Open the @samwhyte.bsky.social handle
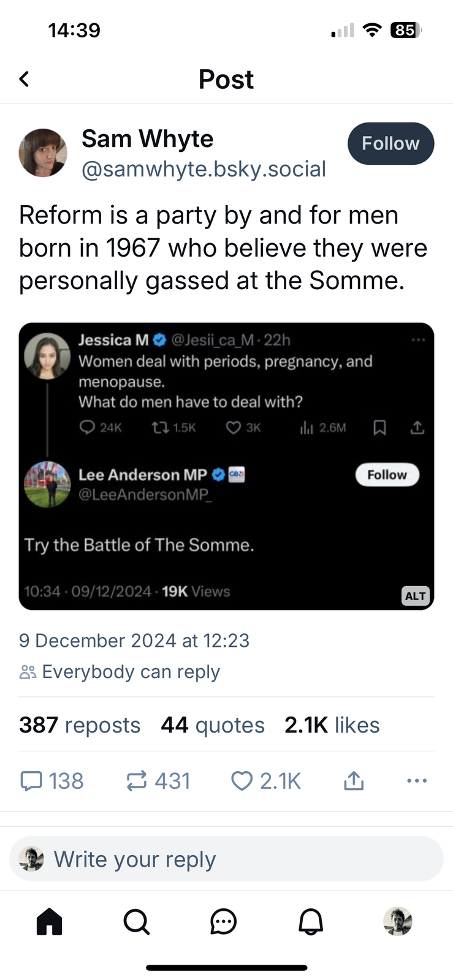The image size is (453, 980). tap(204, 169)
